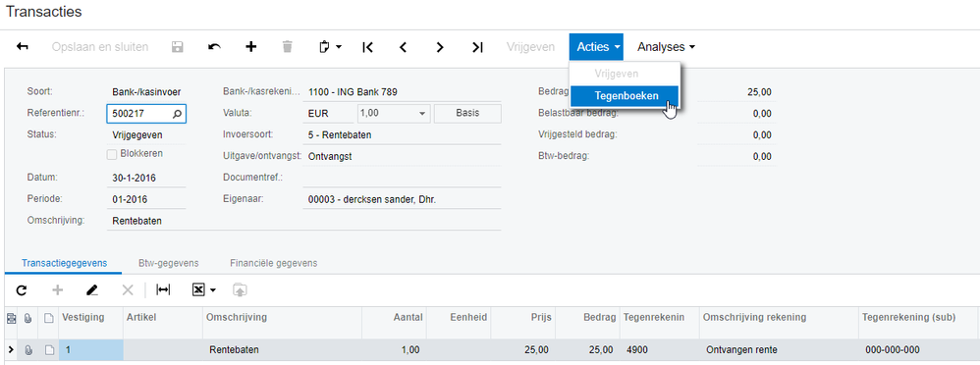Go to previous record arrow

click(404, 47)
